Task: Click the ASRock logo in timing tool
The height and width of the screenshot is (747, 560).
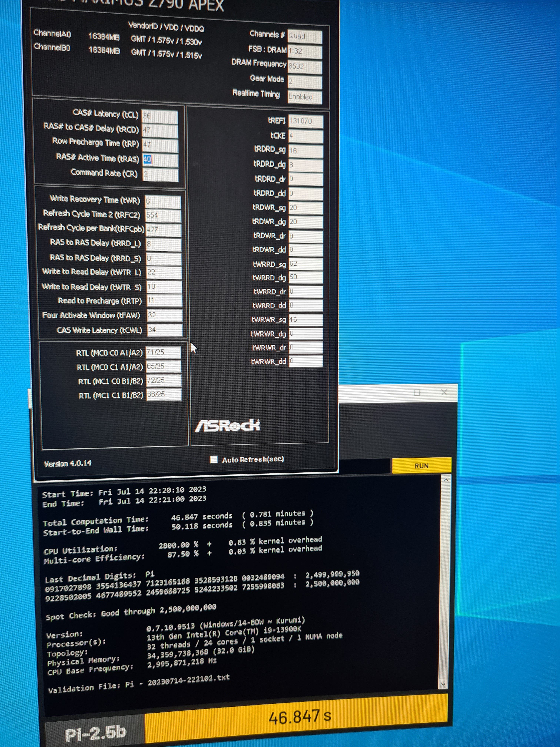Action: [x=228, y=426]
